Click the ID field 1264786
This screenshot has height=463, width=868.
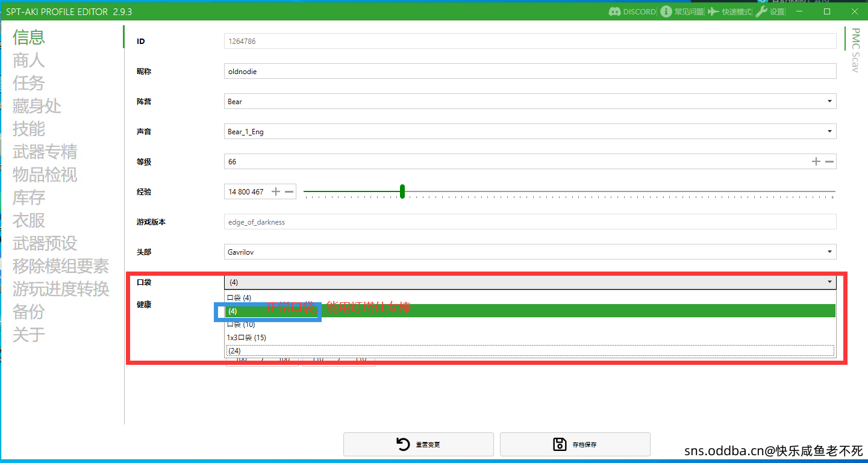click(x=530, y=41)
